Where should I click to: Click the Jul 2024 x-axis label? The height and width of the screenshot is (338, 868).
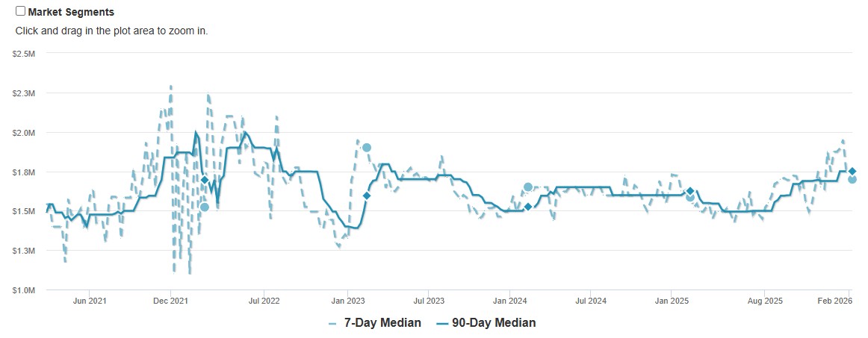(591, 301)
